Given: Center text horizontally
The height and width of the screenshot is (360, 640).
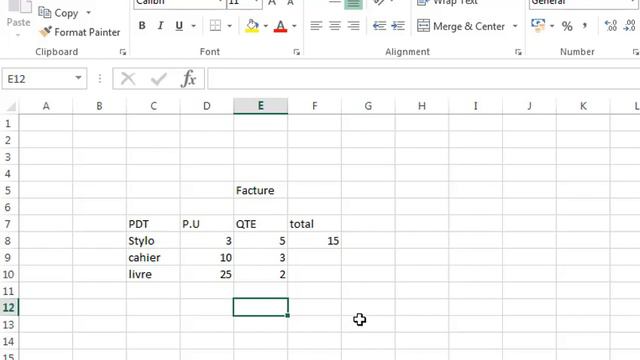Looking at the screenshot, I should [335, 26].
